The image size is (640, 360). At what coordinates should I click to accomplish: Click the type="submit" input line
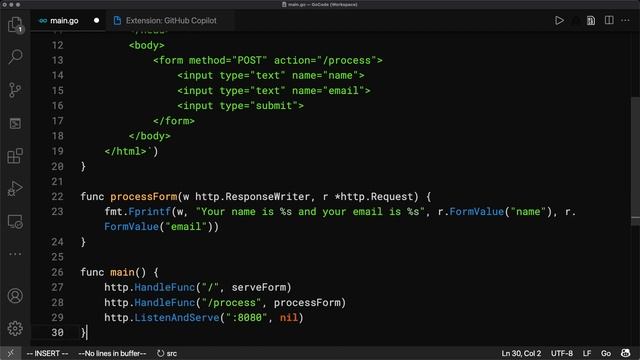click(240, 106)
